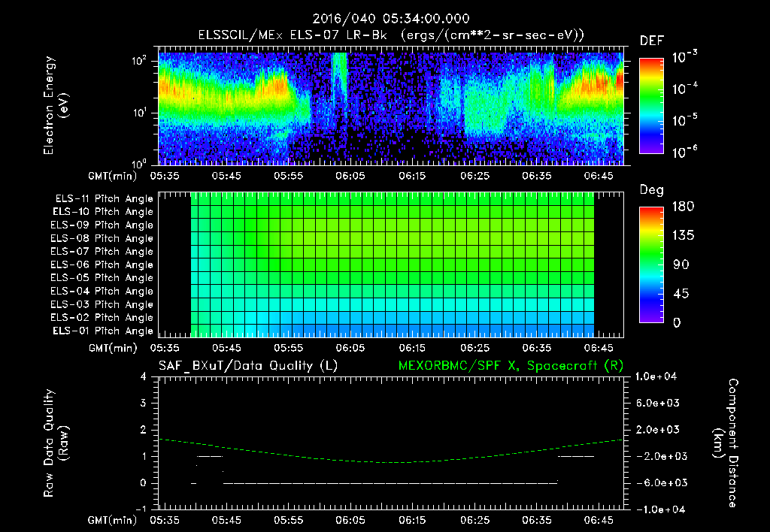Viewport: 770px width, 532px height.
Task: Click 06:25 time label under bottom plot
Action: (474, 520)
